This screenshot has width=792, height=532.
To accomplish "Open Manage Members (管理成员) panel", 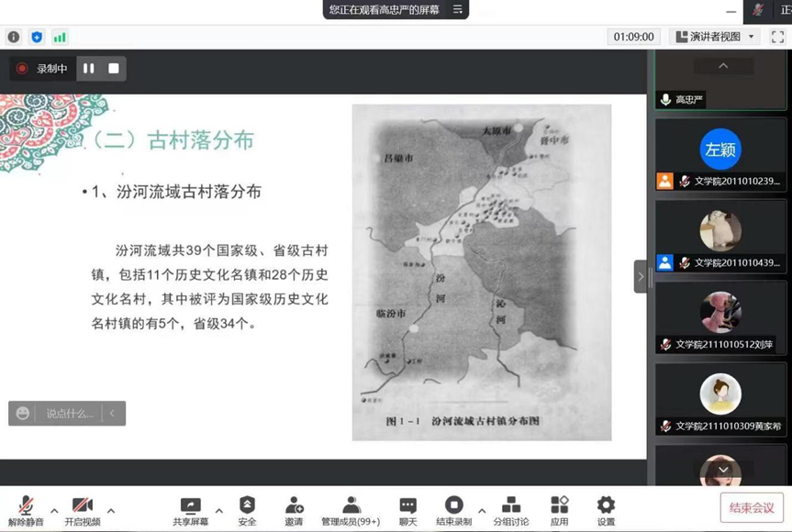I will [x=350, y=509].
